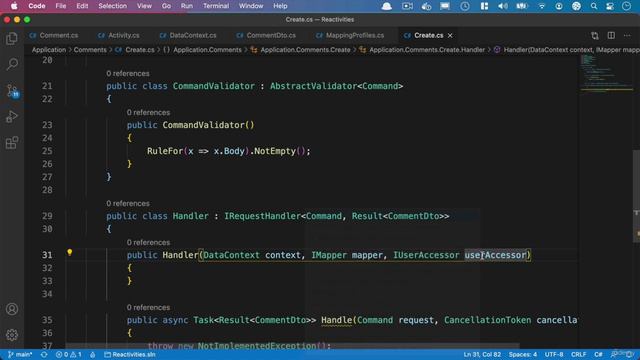Switch to the CommentDto.cs tab
Viewport: 640px width, 360px height.
pyautogui.click(x=266, y=36)
